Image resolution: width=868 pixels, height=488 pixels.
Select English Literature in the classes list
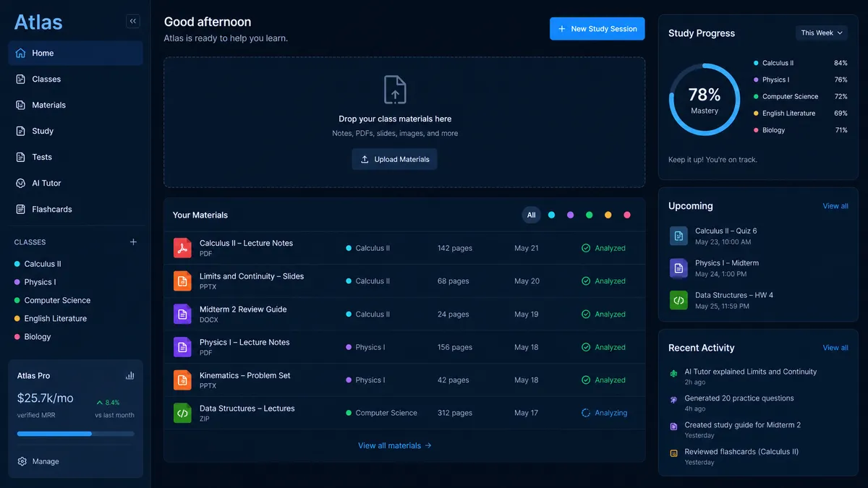click(51, 318)
